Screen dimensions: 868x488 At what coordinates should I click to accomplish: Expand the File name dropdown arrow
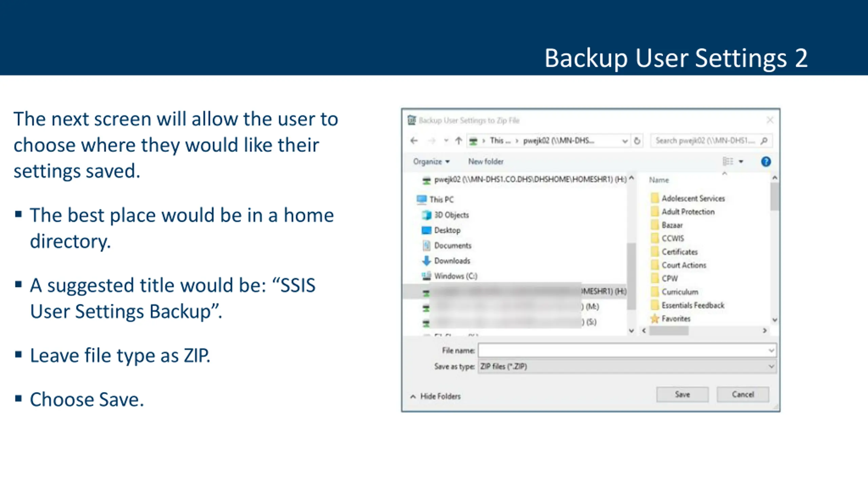[x=771, y=350]
